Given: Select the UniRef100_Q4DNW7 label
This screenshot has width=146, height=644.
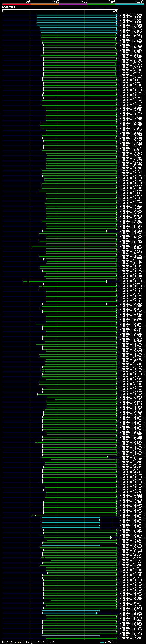Looking at the screenshot, I should click(131, 58).
